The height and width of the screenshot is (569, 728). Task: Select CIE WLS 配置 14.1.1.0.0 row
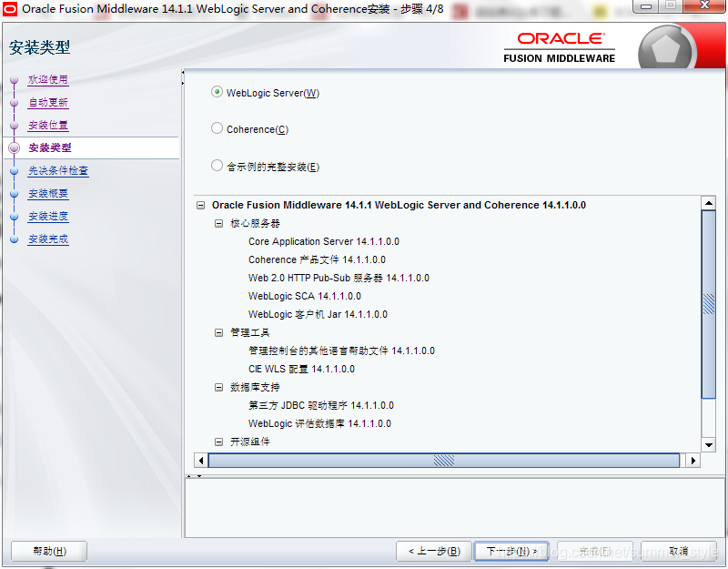[x=302, y=369]
